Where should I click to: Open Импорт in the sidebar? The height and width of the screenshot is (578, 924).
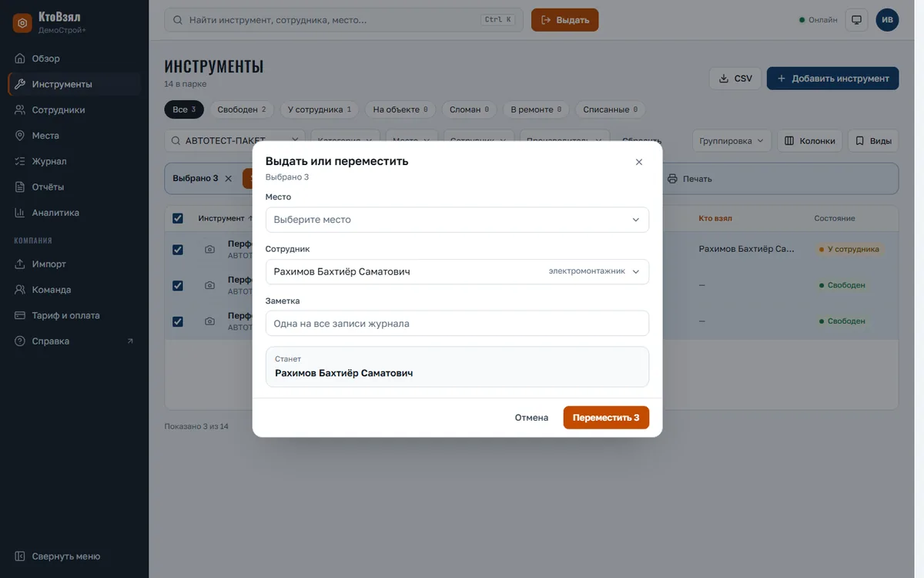(74, 264)
